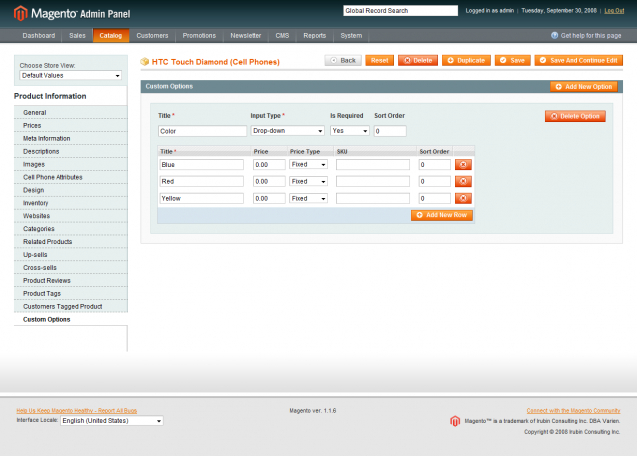The image size is (637, 456).
Task: Select the Related Products sidebar tab
Action: tap(71, 242)
